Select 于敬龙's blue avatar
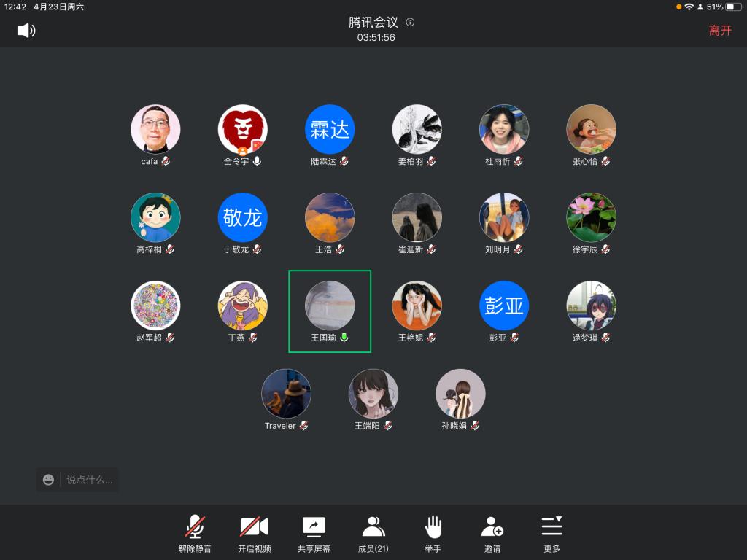 coord(242,217)
